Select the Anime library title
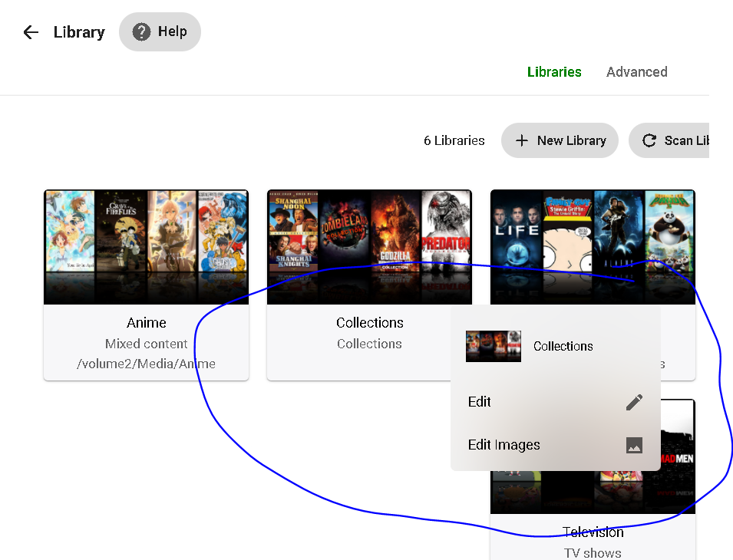This screenshot has width=733, height=560. tap(147, 323)
